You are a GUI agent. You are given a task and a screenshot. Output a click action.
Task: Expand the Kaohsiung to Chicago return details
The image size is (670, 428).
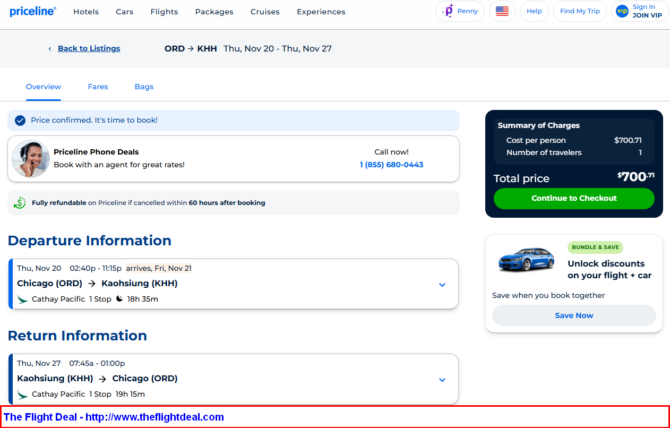(442, 380)
